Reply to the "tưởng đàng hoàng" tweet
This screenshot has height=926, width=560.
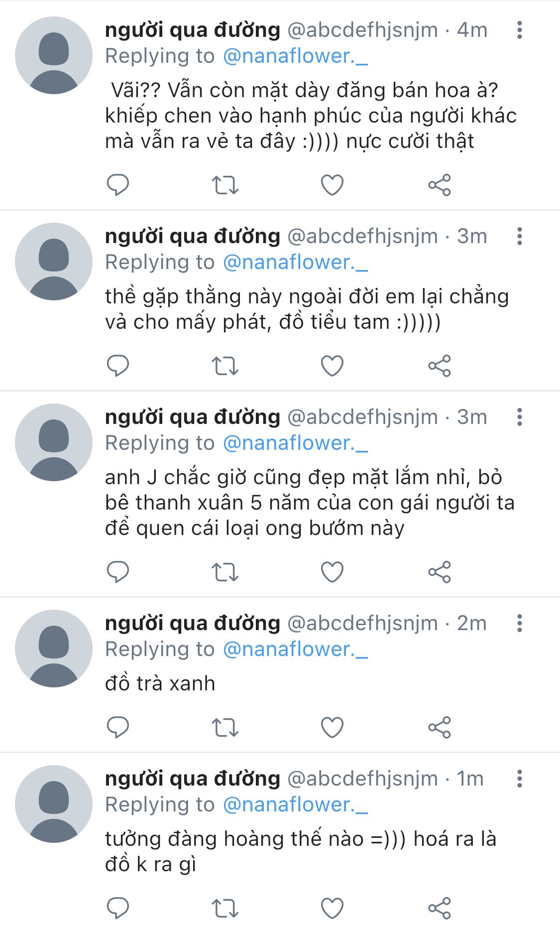tap(118, 908)
